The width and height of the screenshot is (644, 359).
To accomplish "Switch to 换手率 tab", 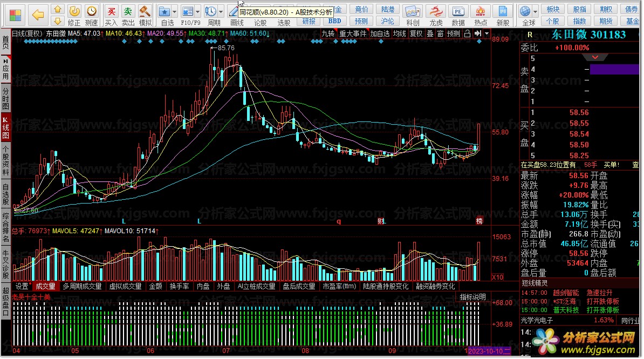I will pyautogui.click(x=180, y=286).
